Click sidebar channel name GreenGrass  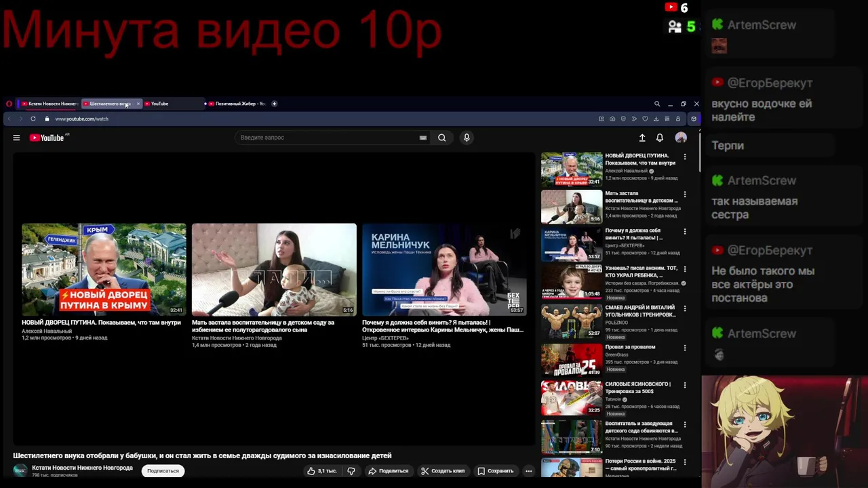tap(617, 355)
